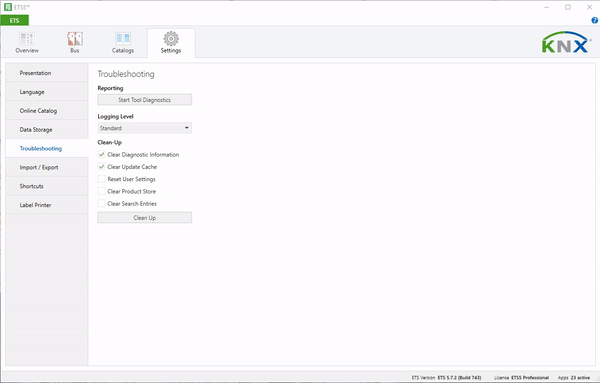Screen dimensions: 600x383
Task: Click License ETS5 Professional status entry
Action: (521, 378)
